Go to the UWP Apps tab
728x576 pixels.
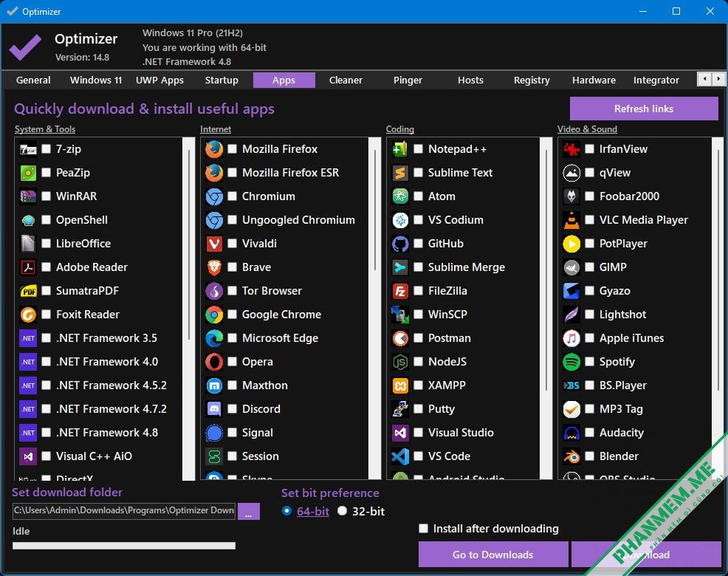click(x=159, y=80)
